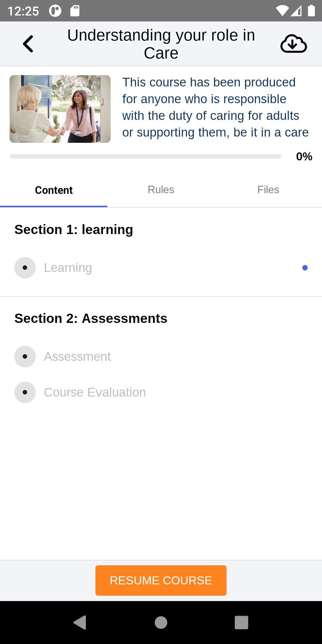The width and height of the screenshot is (322, 644).
Task: Click the Assessment status circle icon
Action: [25, 357]
